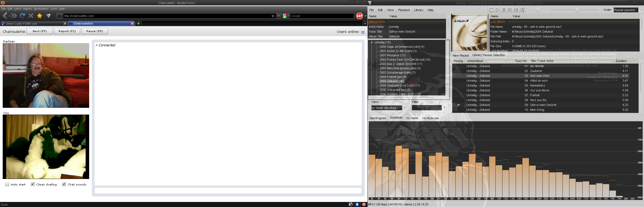Screen dimensions: 644x207
Task: Click the Report (F2) button
Action: (67, 31)
